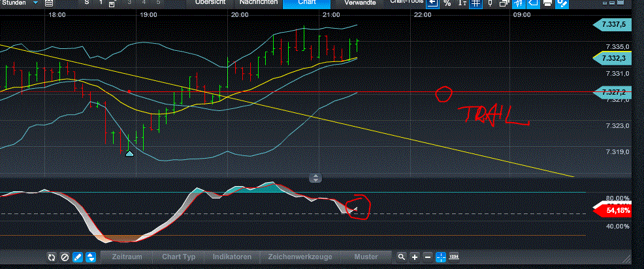644x269 pixels.
Task: Zoom out with the minus icon
Action: pos(428,257)
